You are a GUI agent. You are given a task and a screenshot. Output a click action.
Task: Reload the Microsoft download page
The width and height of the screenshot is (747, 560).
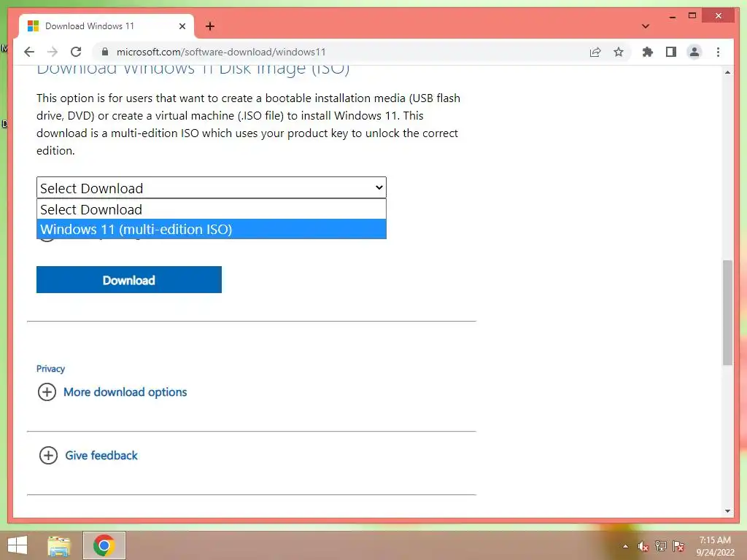pos(76,52)
